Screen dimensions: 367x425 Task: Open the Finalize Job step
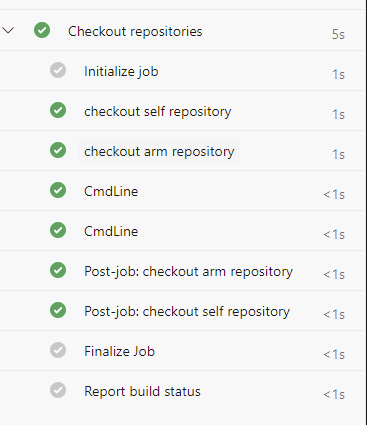click(x=183, y=351)
